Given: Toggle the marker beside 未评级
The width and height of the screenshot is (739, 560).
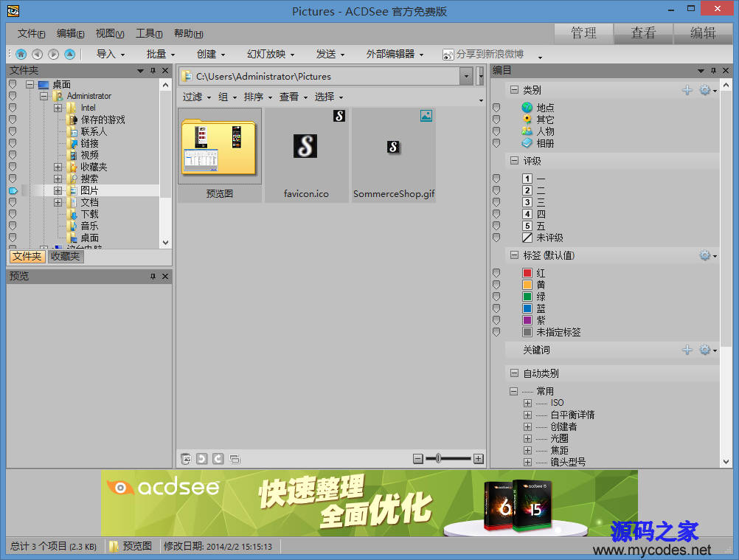Looking at the screenshot, I should click(x=496, y=238).
